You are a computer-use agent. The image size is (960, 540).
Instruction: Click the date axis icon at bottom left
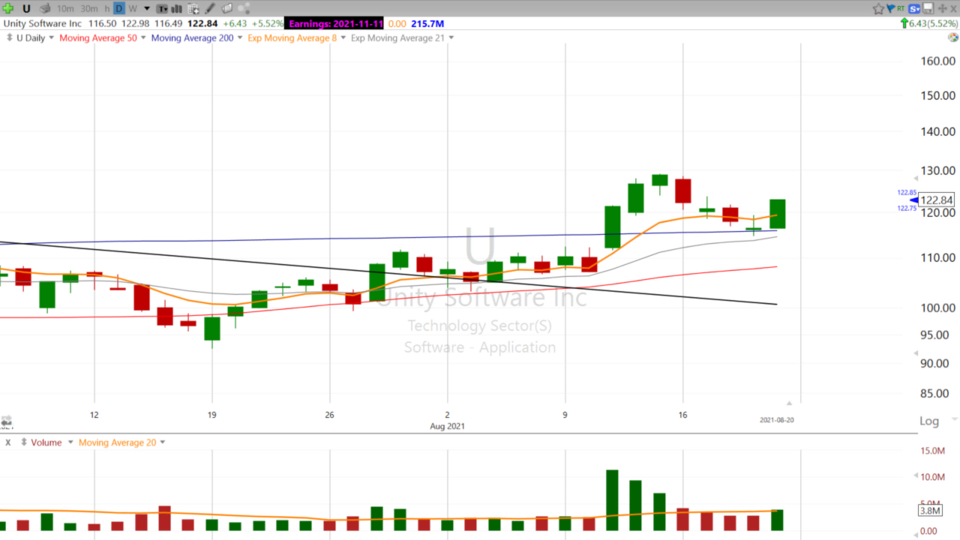pos(6,422)
